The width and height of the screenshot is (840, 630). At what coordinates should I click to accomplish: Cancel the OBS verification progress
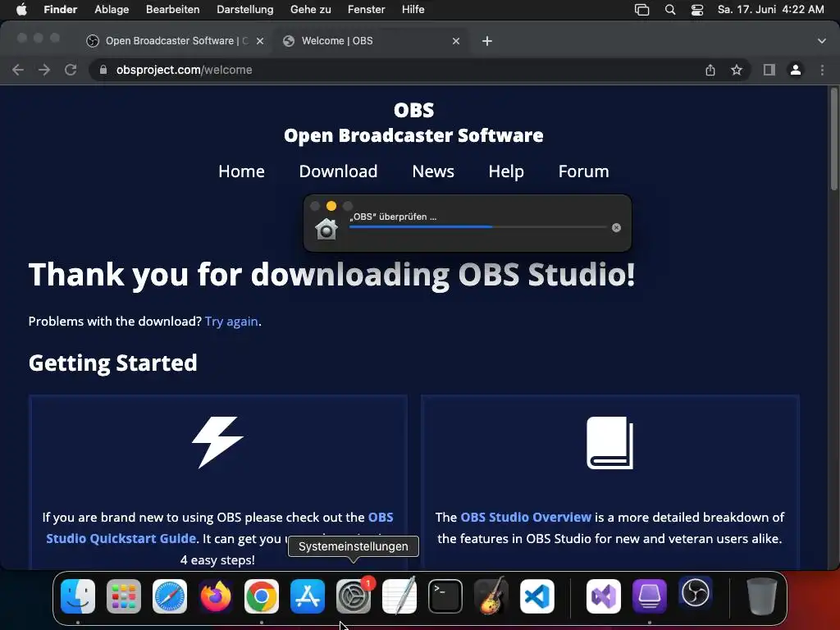pos(617,228)
